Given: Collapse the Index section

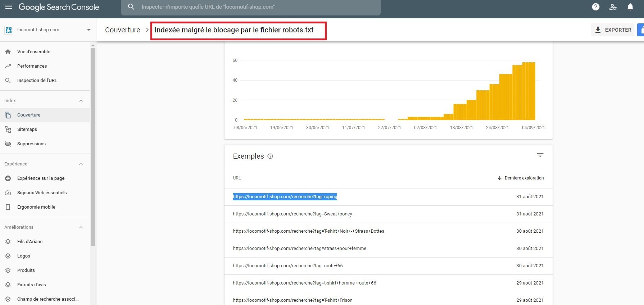Looking at the screenshot, I should pyautogui.click(x=81, y=101).
